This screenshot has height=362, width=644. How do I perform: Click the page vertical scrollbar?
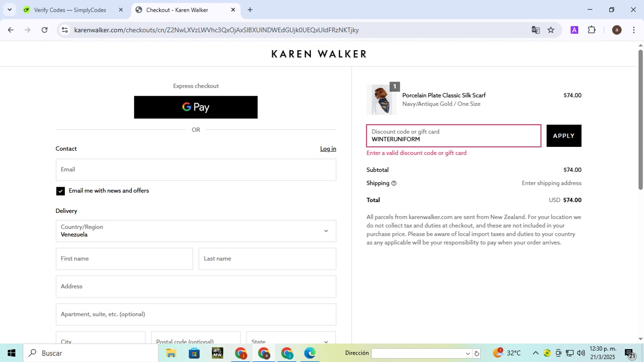point(640,120)
